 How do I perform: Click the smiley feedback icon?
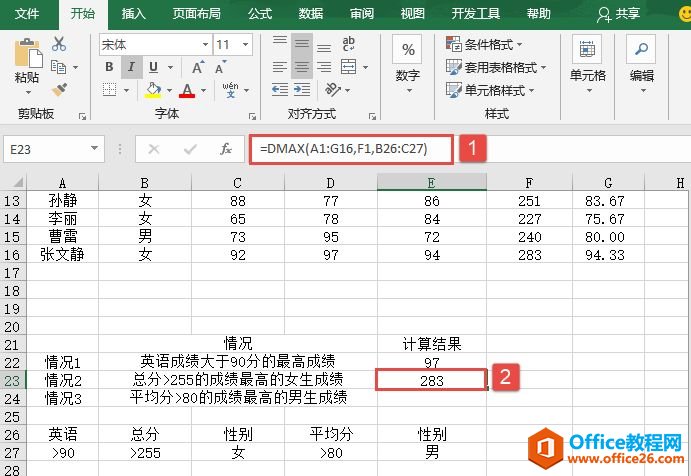coord(685,14)
